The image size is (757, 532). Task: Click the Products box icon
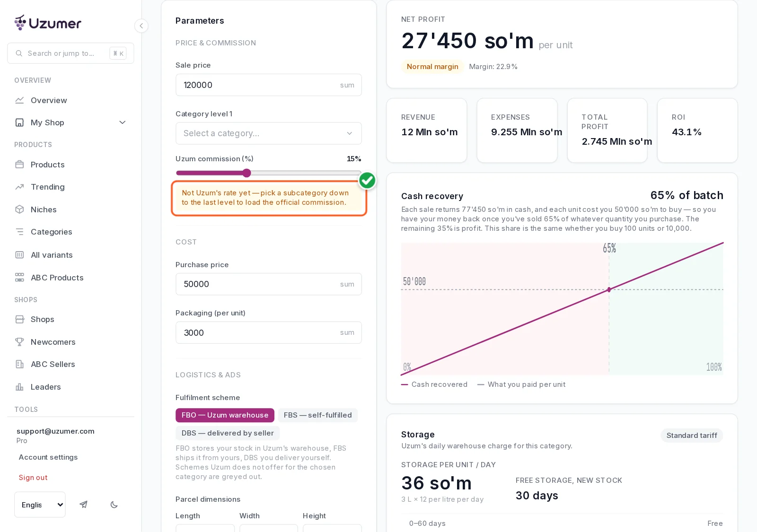click(19, 165)
